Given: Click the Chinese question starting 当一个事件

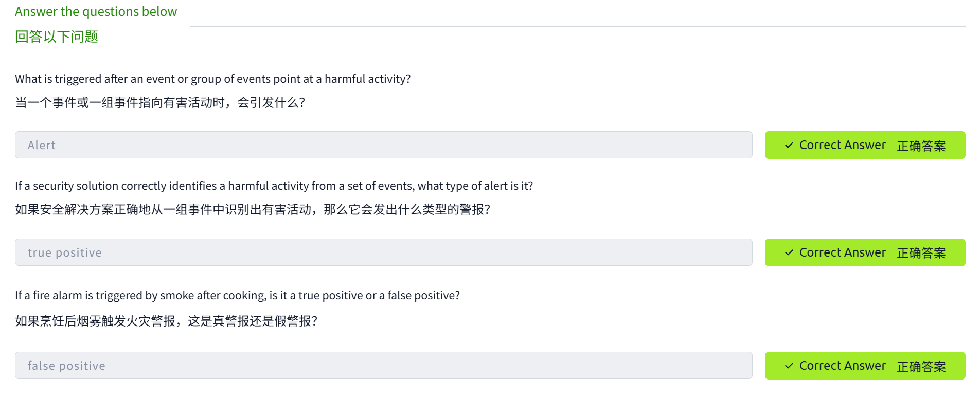Looking at the screenshot, I should point(160,103).
